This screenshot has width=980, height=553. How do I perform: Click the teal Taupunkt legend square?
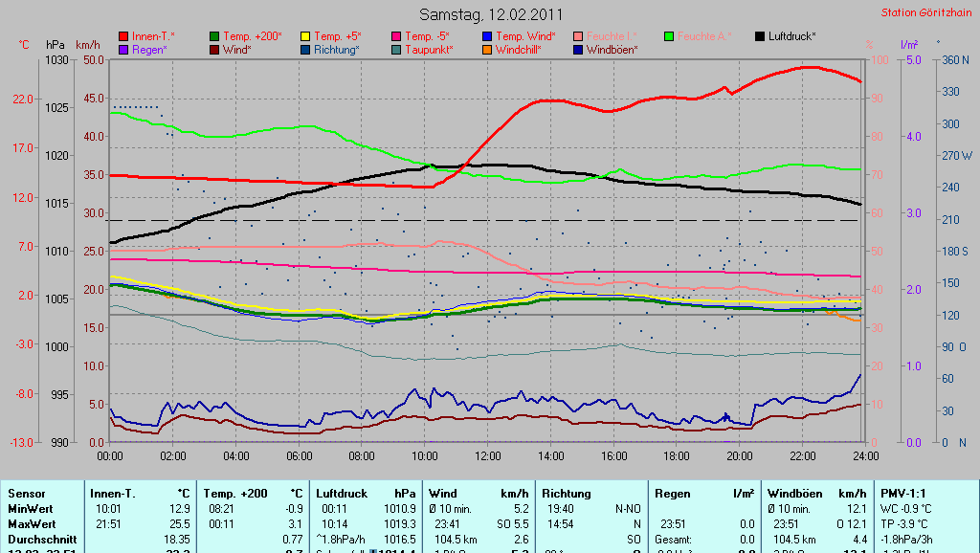tap(396, 50)
